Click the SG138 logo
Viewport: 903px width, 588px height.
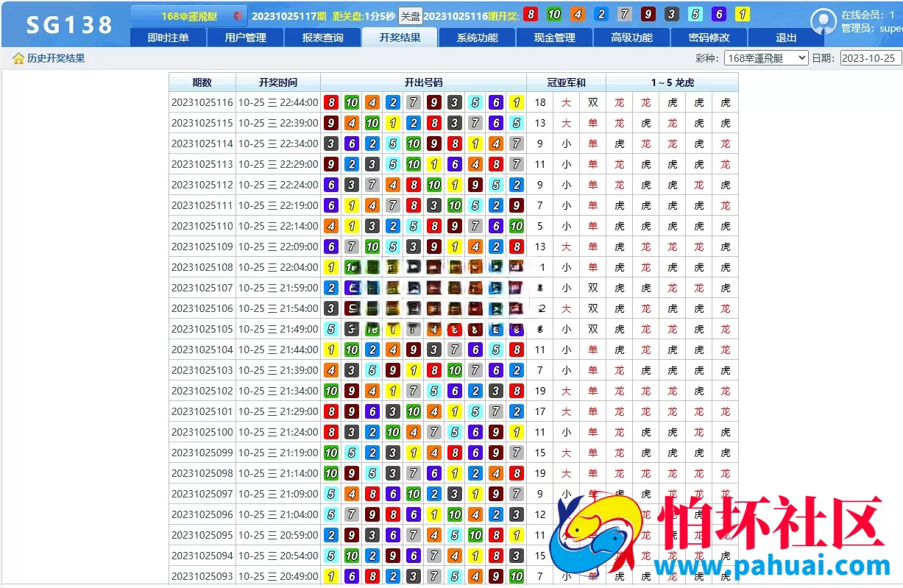click(70, 25)
